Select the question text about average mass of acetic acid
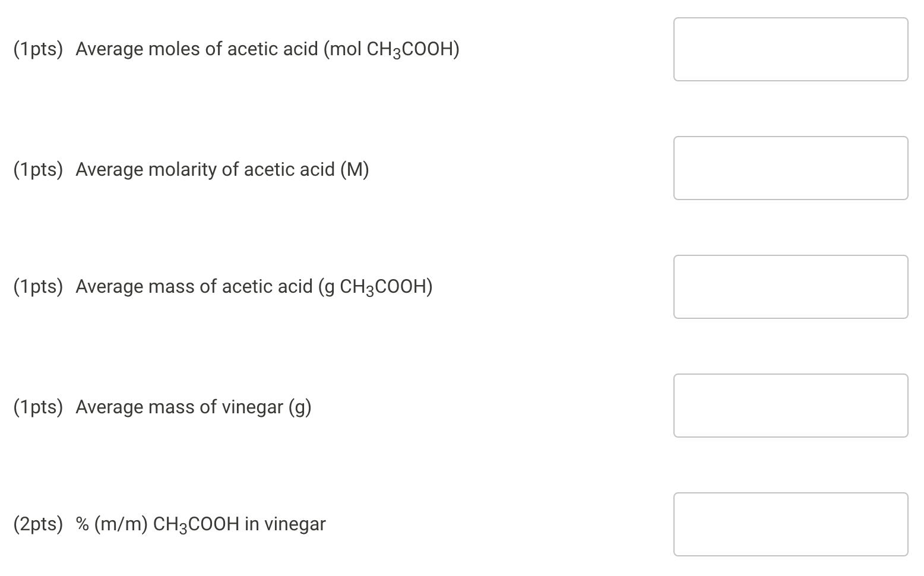Screen dimensions: 924x576 point(254,286)
